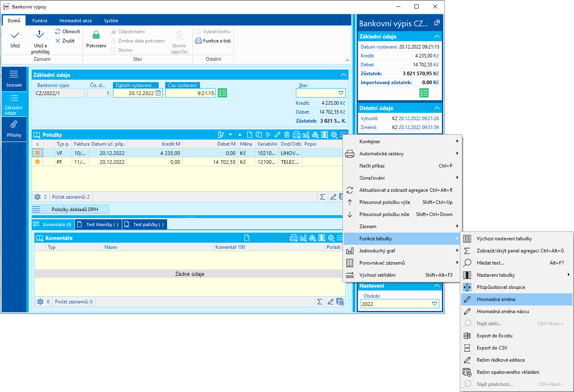Select Hledat text... menu item
The width and height of the screenshot is (574, 392).
coord(517,263)
